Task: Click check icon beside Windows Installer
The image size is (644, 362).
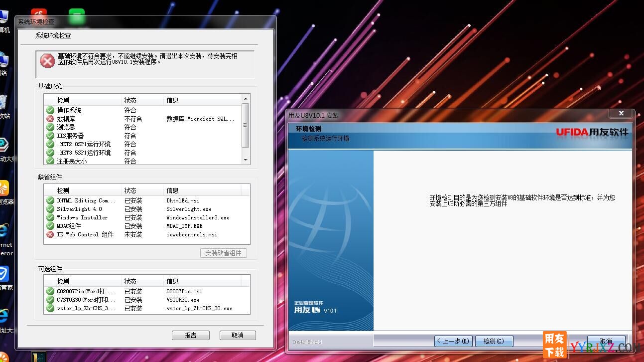Action: point(50,217)
